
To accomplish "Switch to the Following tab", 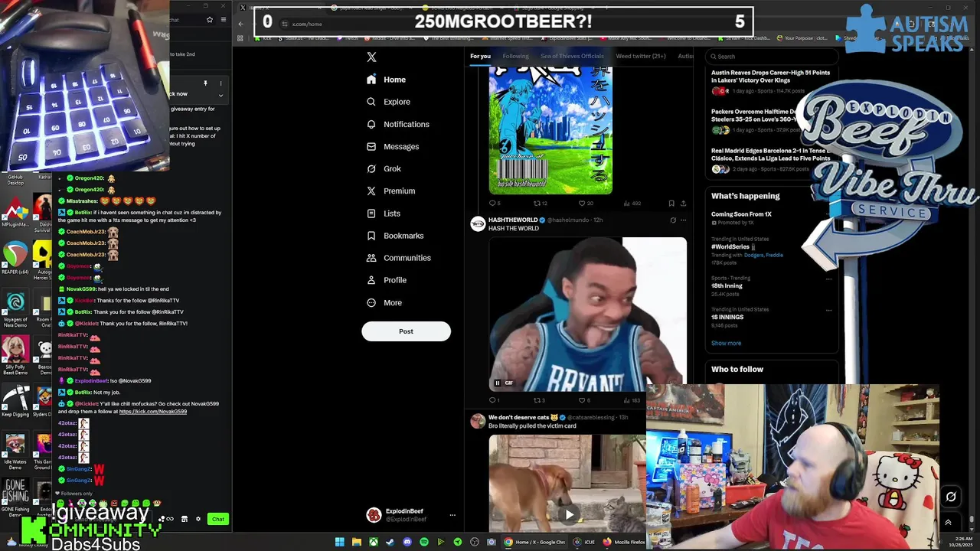I will pos(515,56).
